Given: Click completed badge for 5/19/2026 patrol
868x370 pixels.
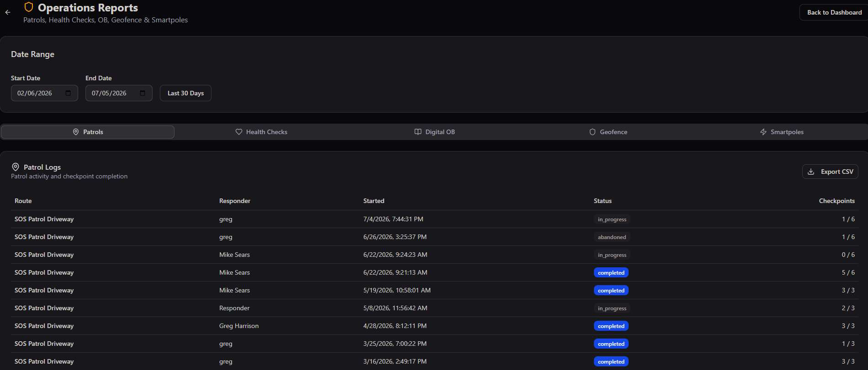Looking at the screenshot, I should pyautogui.click(x=611, y=291).
